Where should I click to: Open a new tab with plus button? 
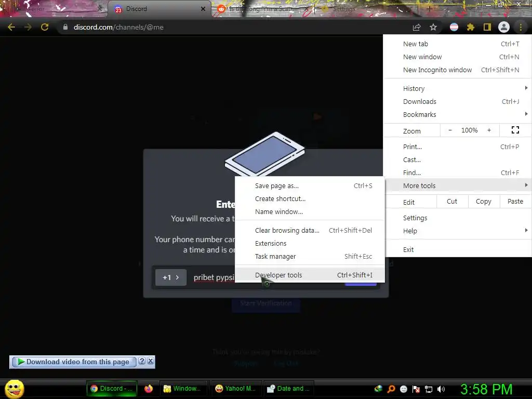pyautogui.click(x=429, y=9)
